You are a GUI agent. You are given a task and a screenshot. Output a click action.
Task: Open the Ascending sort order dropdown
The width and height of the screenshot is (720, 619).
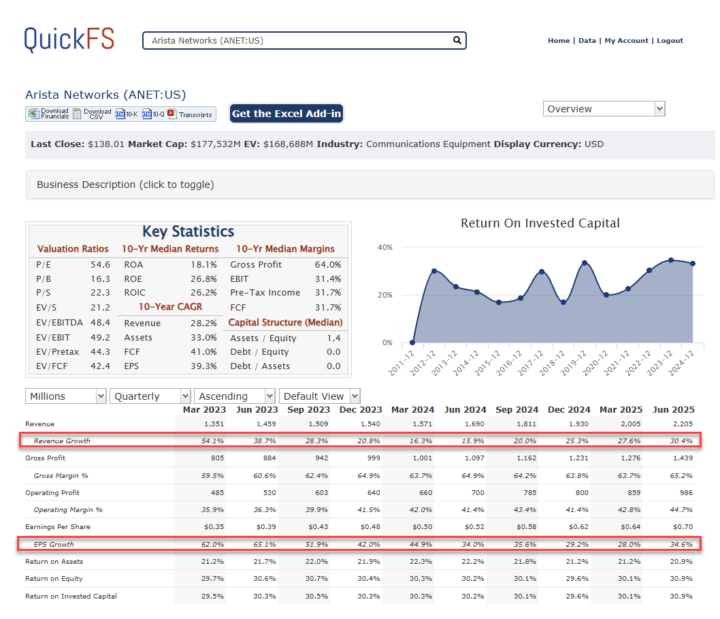click(234, 396)
